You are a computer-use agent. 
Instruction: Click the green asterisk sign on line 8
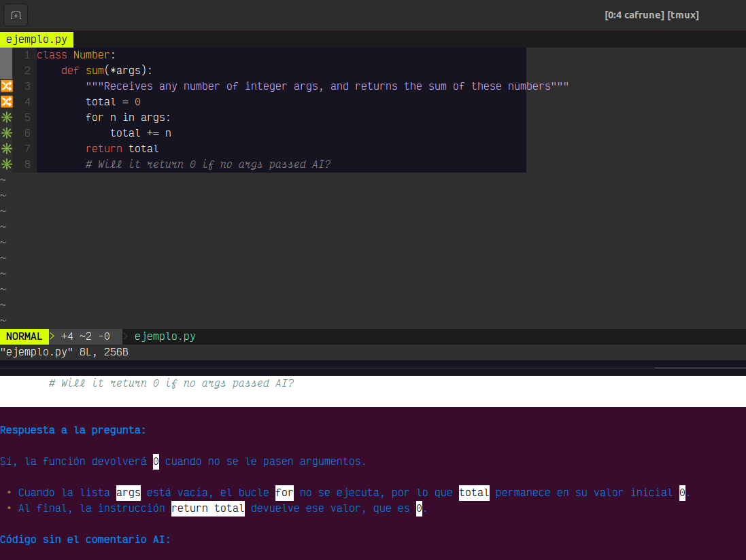pos(7,164)
